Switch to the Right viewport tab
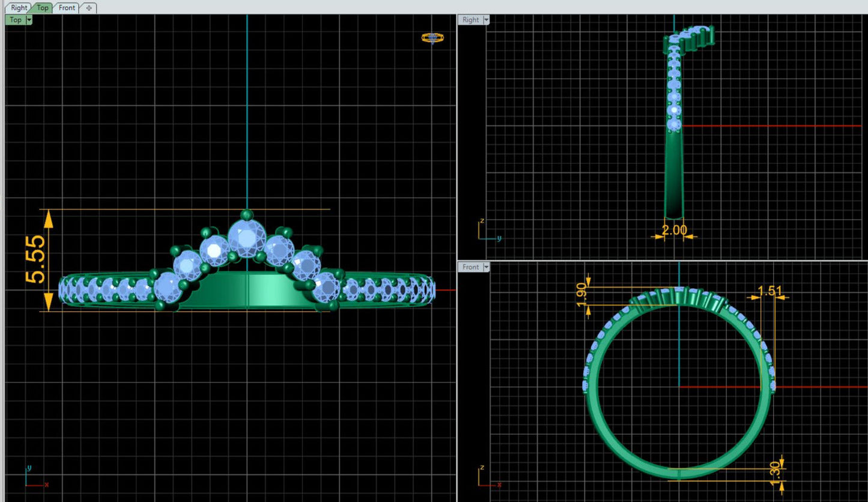 tap(19, 8)
